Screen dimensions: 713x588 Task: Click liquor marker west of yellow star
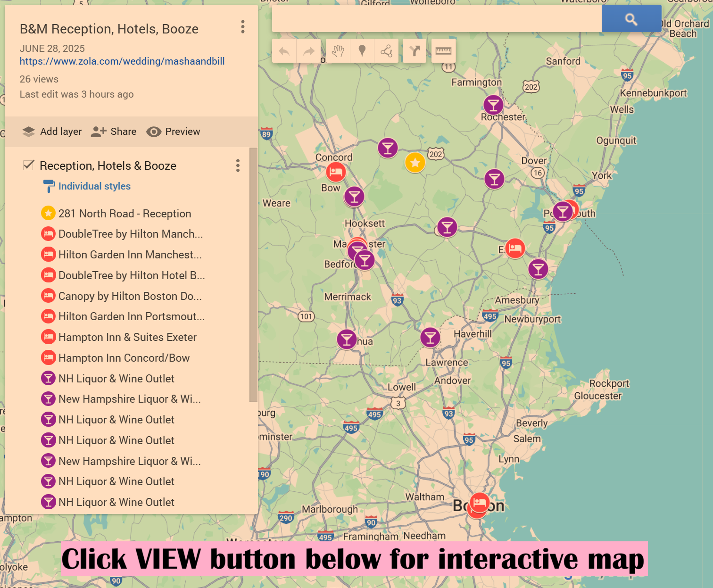click(x=388, y=149)
